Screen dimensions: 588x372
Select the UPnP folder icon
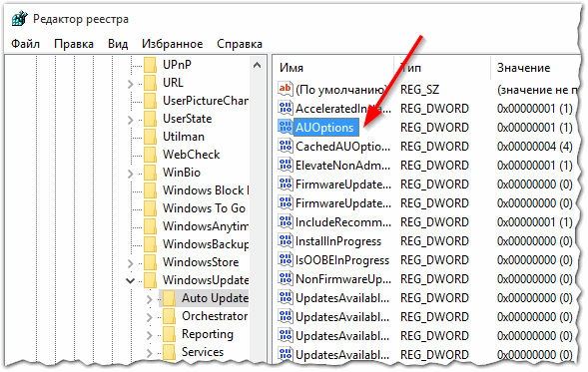(150, 65)
